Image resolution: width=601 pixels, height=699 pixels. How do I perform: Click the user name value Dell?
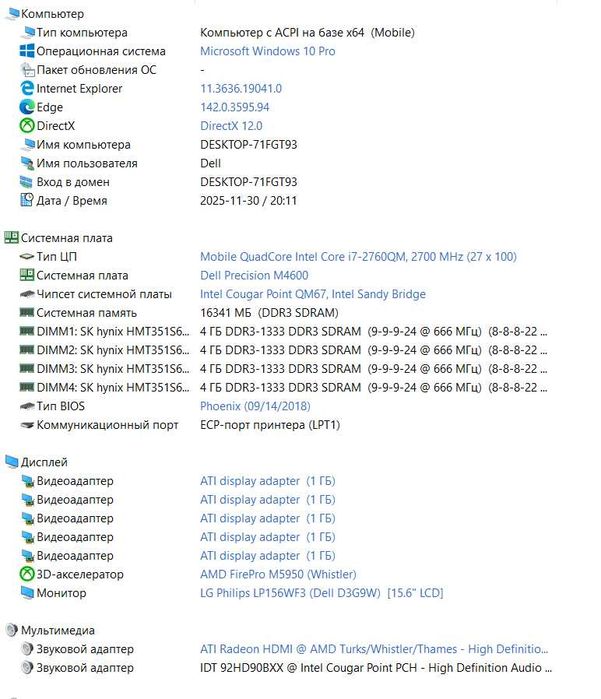[x=210, y=163]
